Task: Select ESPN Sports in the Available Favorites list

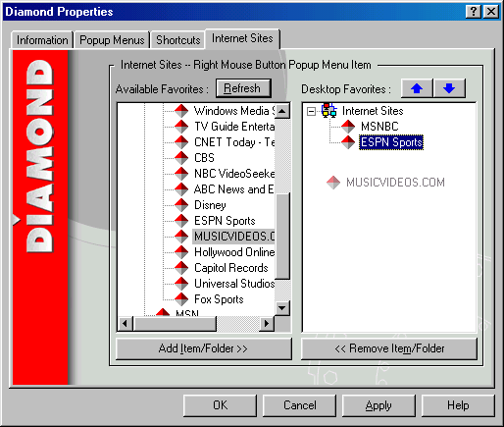Action: point(225,221)
